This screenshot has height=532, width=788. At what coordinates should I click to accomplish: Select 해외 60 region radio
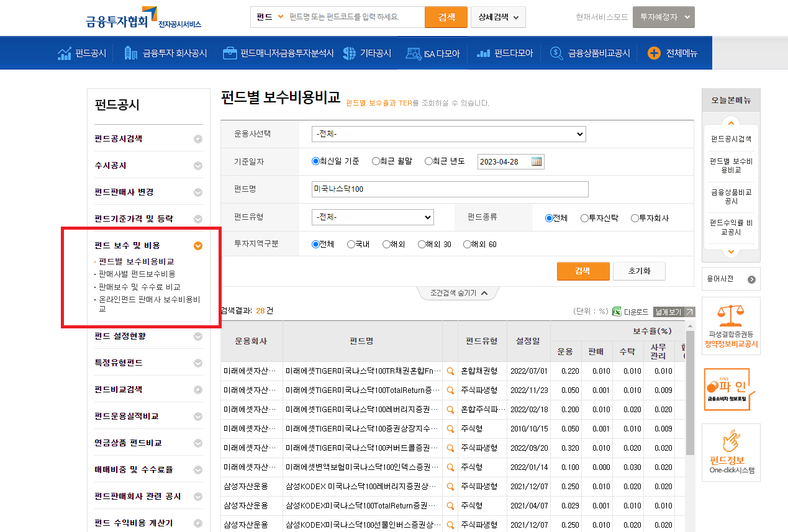[467, 245]
